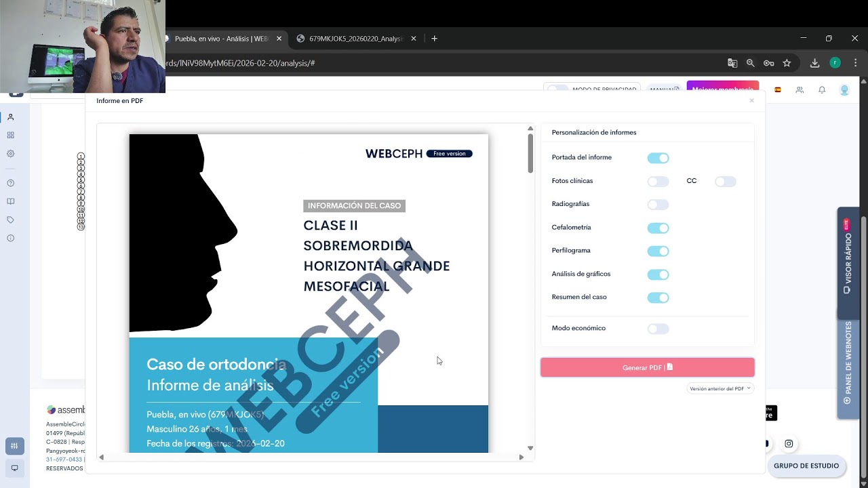Enable Modo económico switch
This screenshot has height=488, width=868.
[658, 329]
